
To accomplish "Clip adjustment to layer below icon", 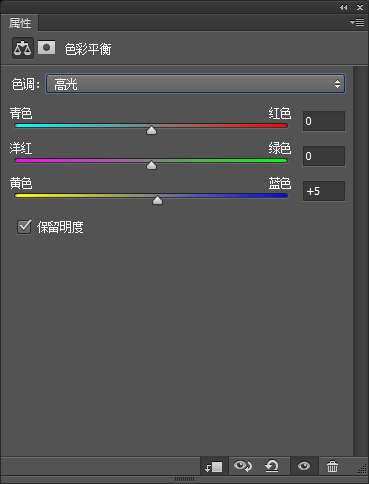I will [214, 466].
